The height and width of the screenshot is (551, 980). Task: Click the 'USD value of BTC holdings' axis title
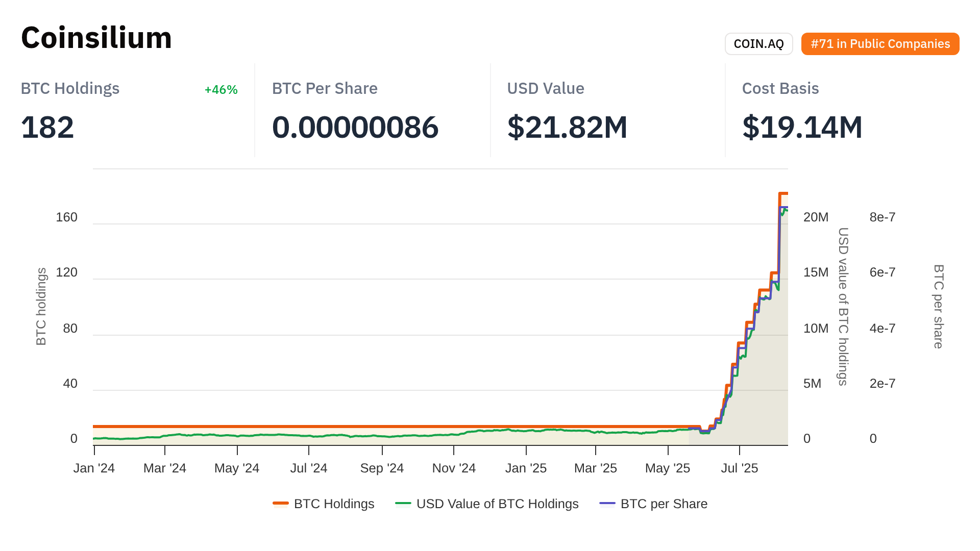pyautogui.click(x=843, y=306)
